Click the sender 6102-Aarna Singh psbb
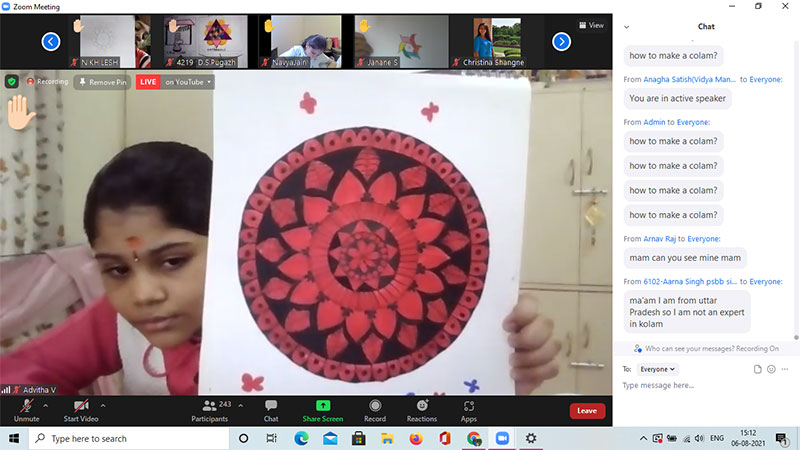The image size is (800, 450). (690, 282)
